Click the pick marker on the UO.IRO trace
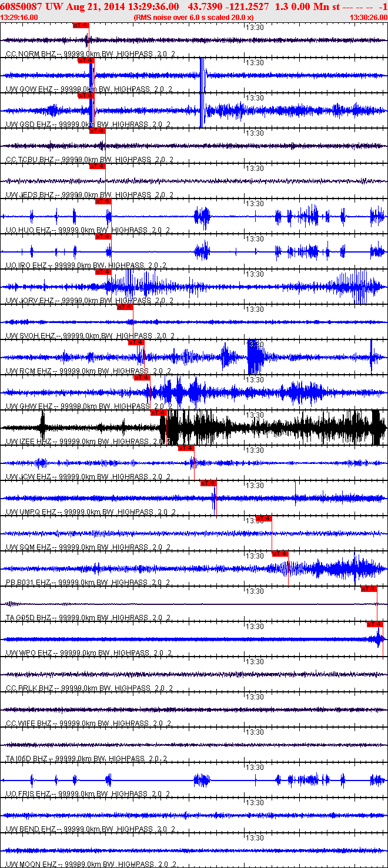 click(103, 237)
